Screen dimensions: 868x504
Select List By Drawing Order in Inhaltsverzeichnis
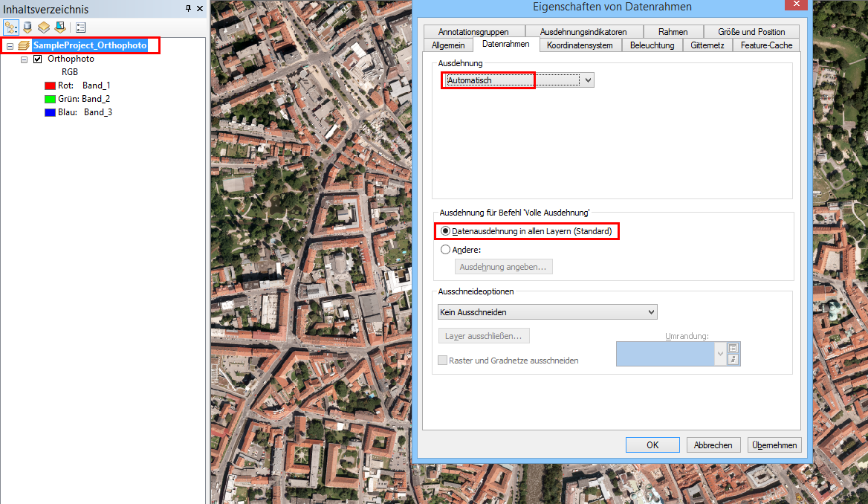coord(11,27)
